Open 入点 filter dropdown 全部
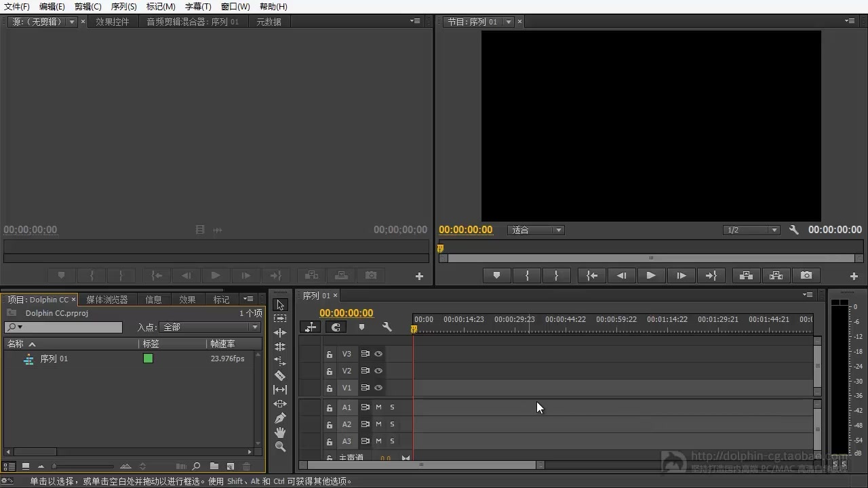The height and width of the screenshot is (488, 868). tap(210, 327)
